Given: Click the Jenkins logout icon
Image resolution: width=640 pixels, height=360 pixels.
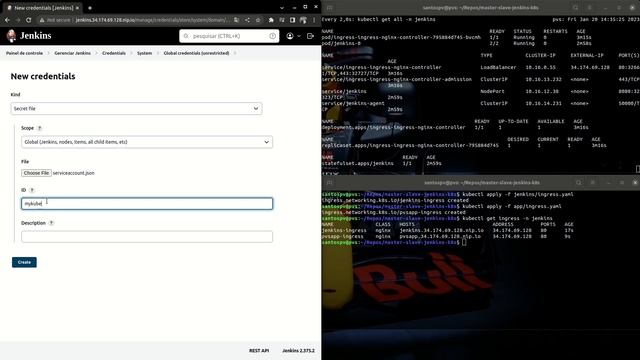Looking at the screenshot, I should click(x=310, y=36).
